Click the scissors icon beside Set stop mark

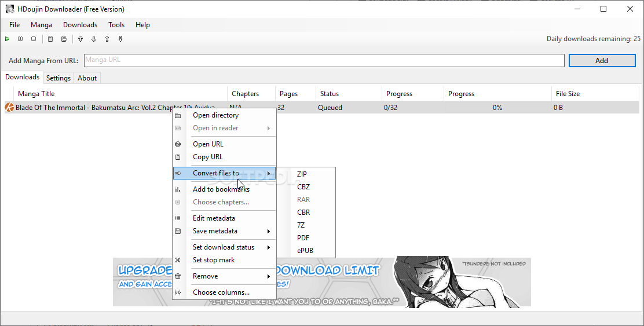(178, 260)
